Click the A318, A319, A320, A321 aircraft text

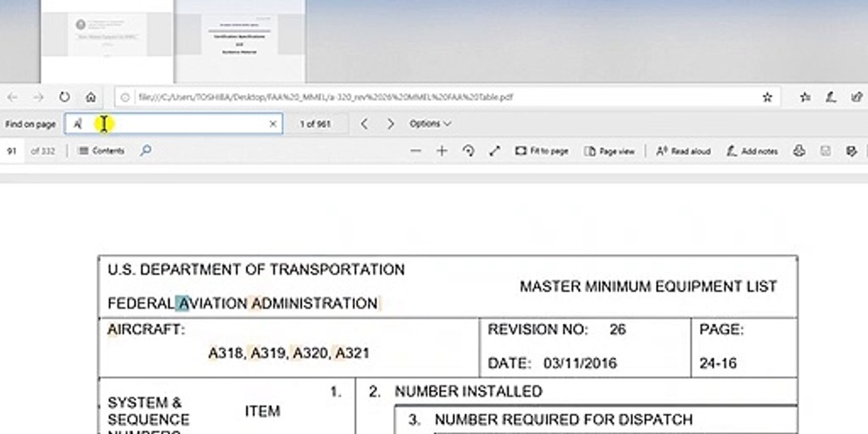pos(289,353)
